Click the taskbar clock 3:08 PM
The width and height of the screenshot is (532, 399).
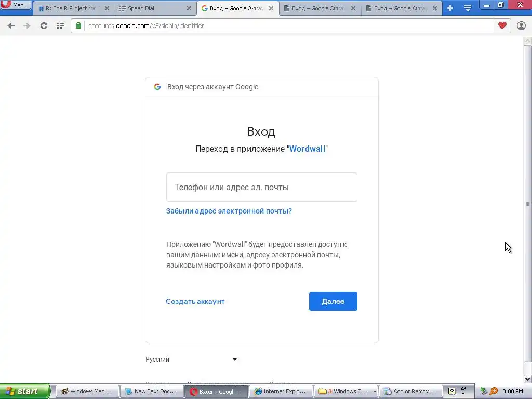[x=513, y=391]
